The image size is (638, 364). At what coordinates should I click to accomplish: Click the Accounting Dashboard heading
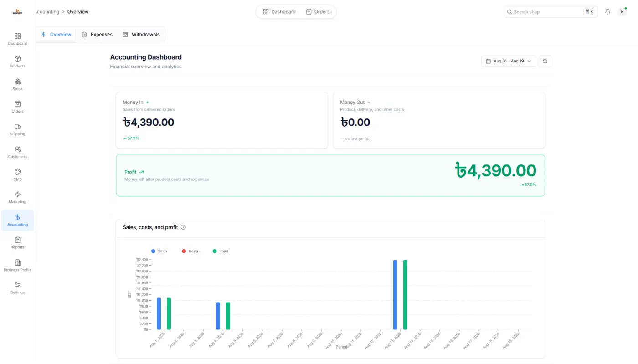pyautogui.click(x=146, y=57)
